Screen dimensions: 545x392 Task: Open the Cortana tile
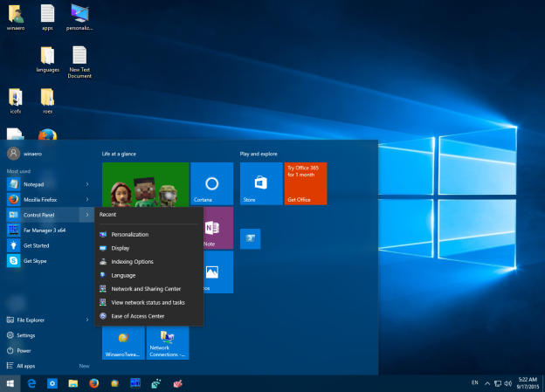(211, 183)
